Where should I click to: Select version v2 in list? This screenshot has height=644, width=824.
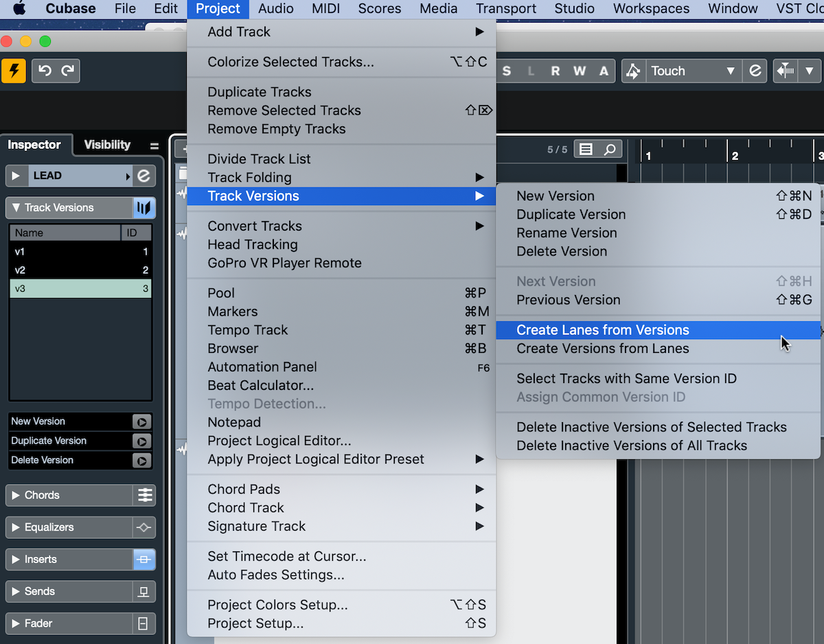click(x=80, y=271)
